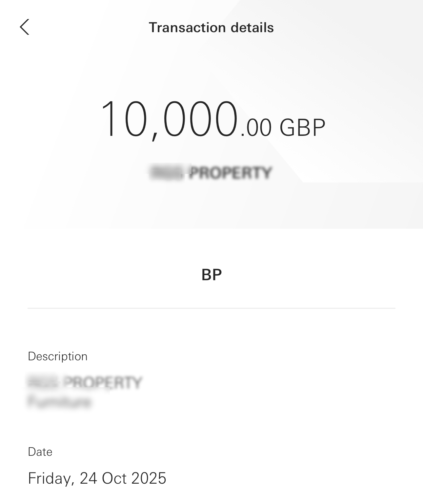Click the day number 24 in date

pos(88,478)
